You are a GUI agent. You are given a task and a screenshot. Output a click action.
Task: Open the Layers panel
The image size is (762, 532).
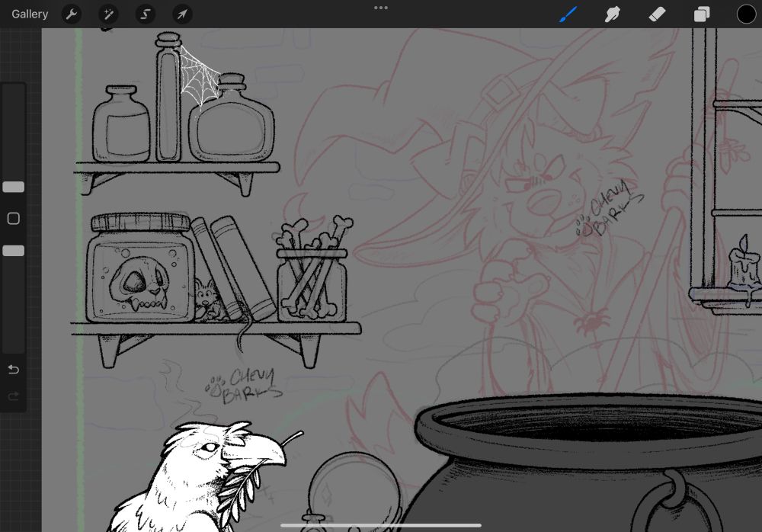[x=702, y=14]
